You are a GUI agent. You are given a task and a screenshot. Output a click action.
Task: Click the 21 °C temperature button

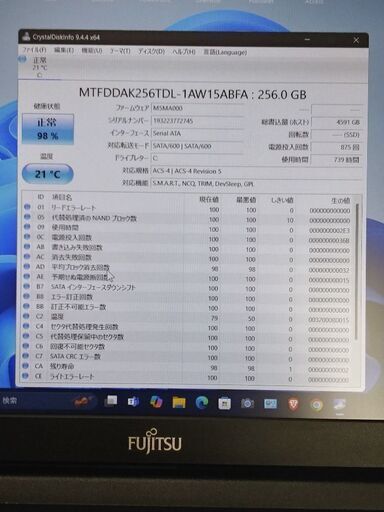click(47, 174)
